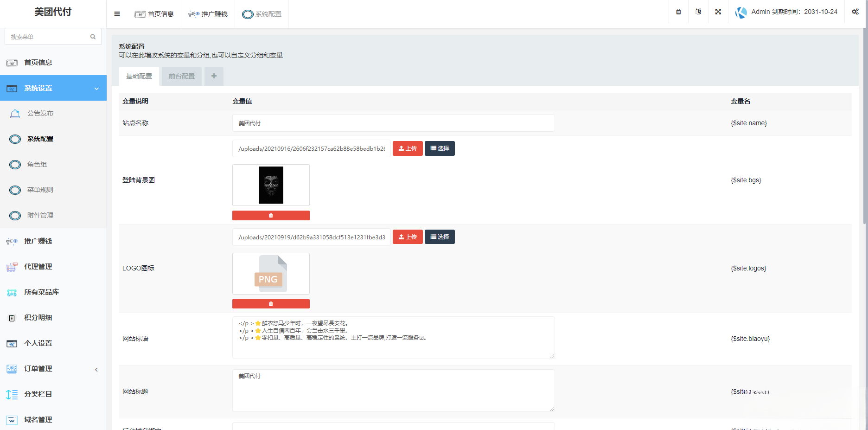868x430 pixels.
Task: Upload a new login background image
Action: pyautogui.click(x=408, y=148)
